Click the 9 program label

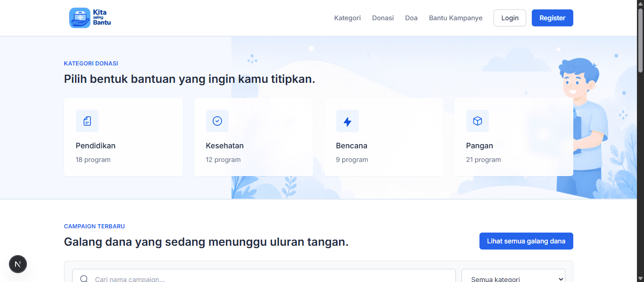[x=352, y=160]
